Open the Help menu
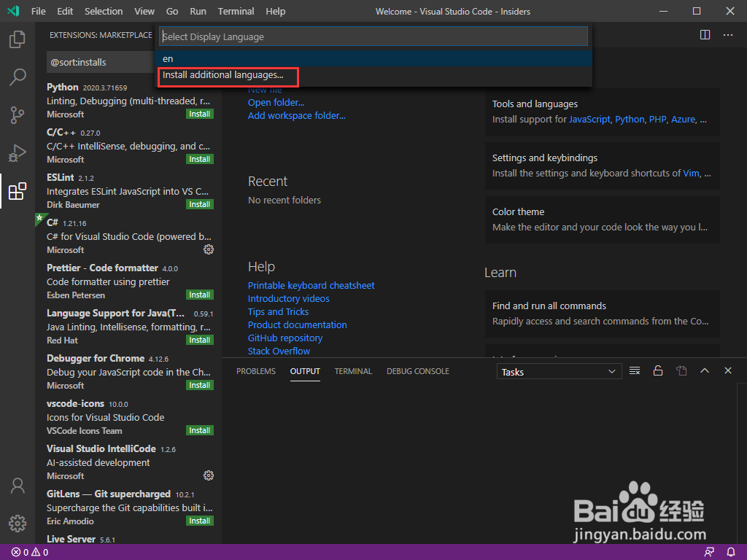 [x=275, y=11]
